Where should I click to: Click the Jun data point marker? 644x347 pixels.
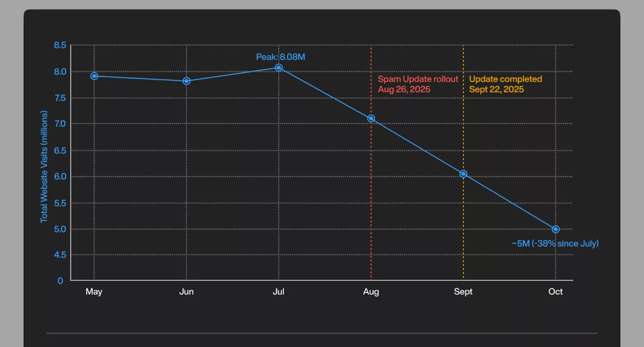click(186, 81)
